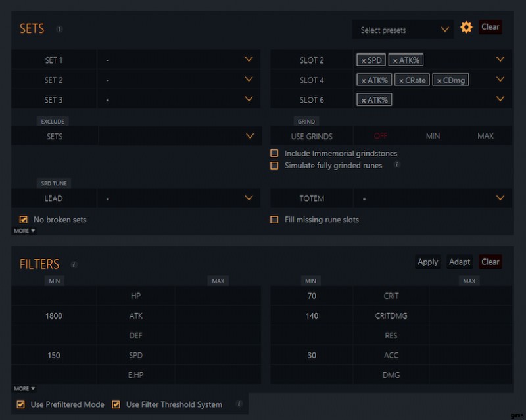The width and height of the screenshot is (526, 420).
Task: Click the info icon next to SETS
Action: click(x=59, y=30)
